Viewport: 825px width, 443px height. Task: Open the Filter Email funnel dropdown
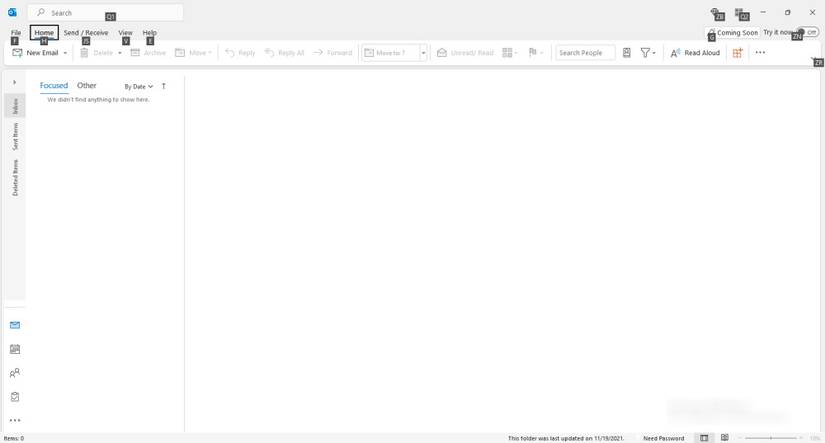pyautogui.click(x=648, y=53)
